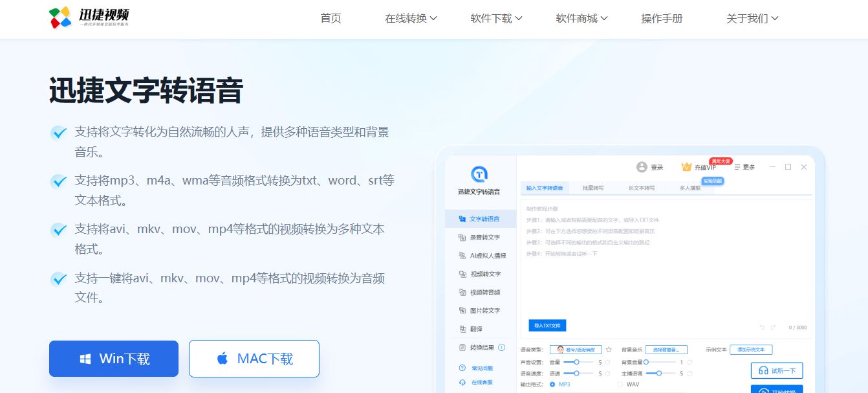Click the reset icon next to 主播语调 value
Viewport: 868px width, 393px height.
point(689,373)
